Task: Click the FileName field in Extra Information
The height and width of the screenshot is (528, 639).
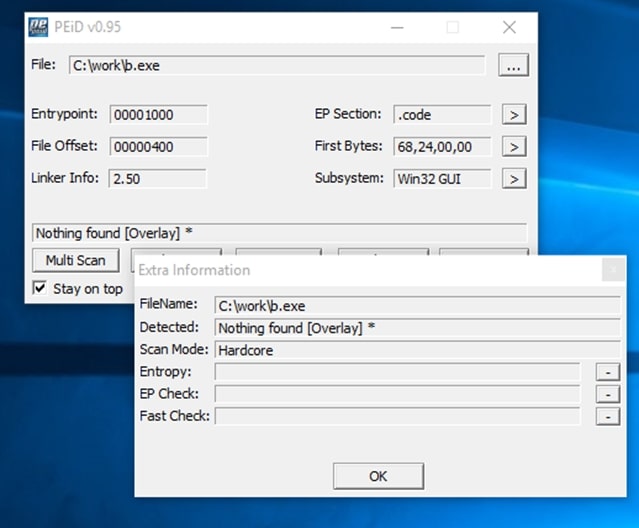Action: coord(417,306)
